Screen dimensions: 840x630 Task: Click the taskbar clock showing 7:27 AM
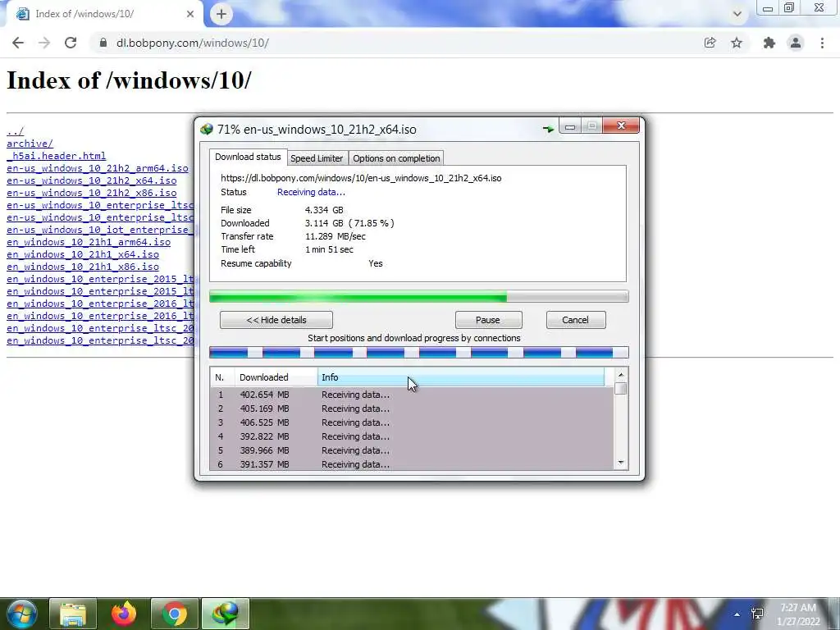point(799,614)
